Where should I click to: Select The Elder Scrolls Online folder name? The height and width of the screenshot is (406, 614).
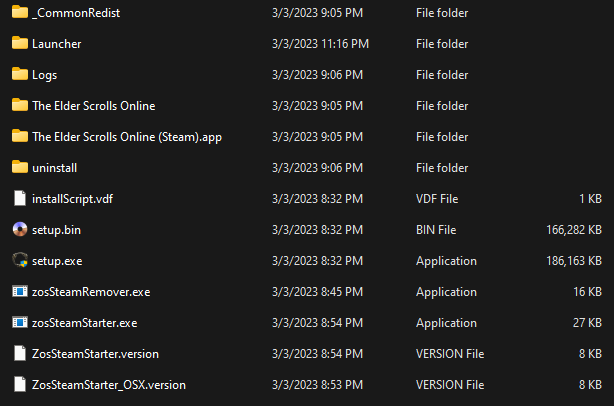[94, 106]
